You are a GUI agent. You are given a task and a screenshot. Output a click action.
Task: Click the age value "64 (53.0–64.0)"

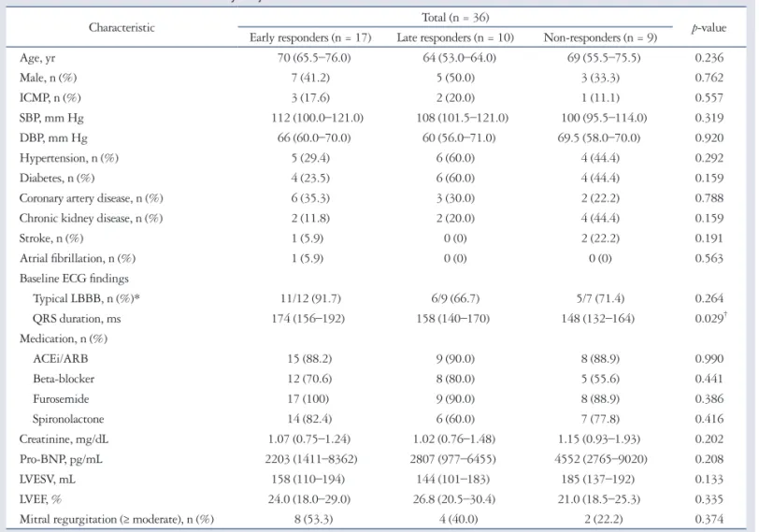(459, 58)
